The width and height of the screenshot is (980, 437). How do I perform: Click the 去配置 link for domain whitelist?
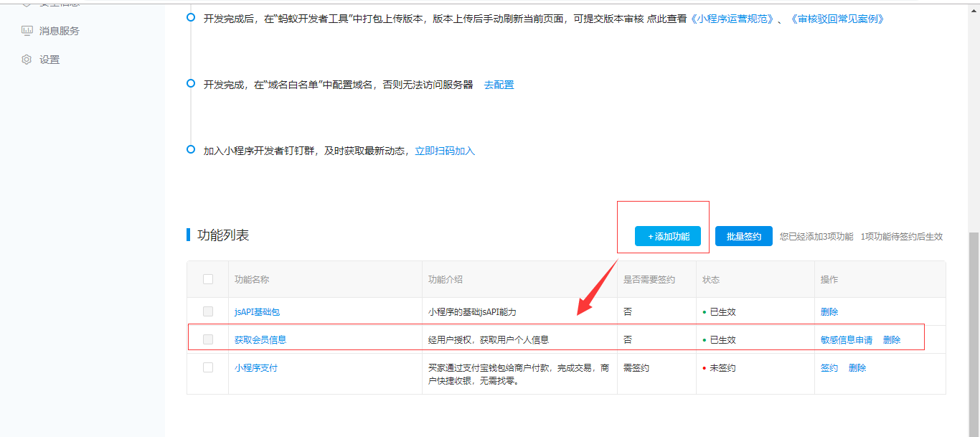pyautogui.click(x=499, y=85)
